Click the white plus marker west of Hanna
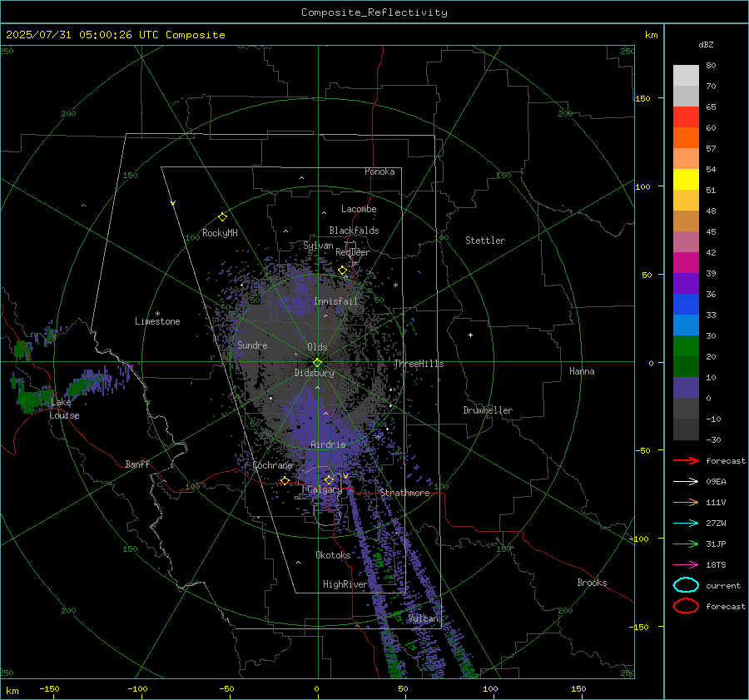Screen dimensions: 749x700 click(470, 335)
